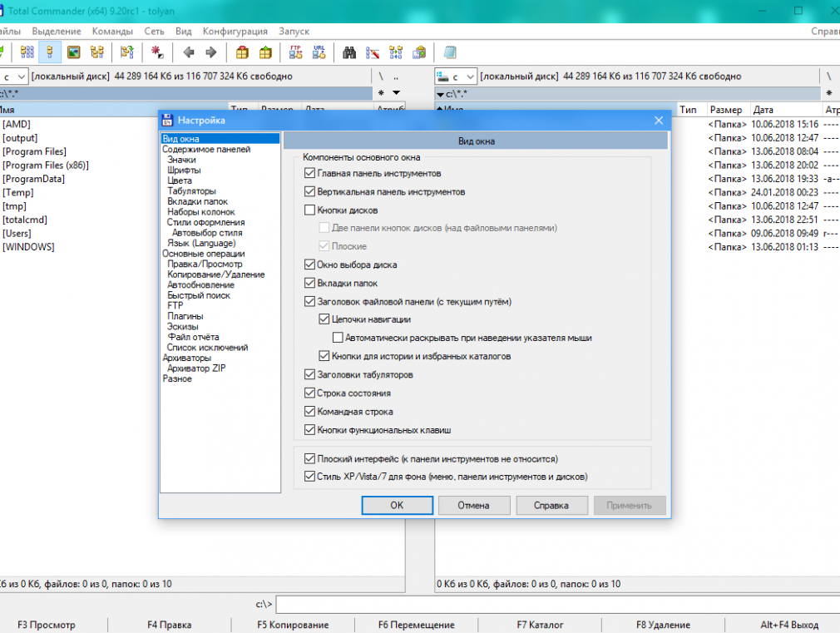Go to root with left panel backslash button
Viewport: 840px width, 633px height.
click(381, 77)
